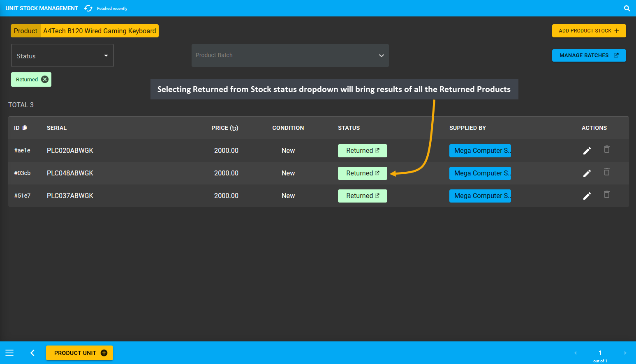Click ID #03cb
Screen dimensions: 636x364
[22, 173]
